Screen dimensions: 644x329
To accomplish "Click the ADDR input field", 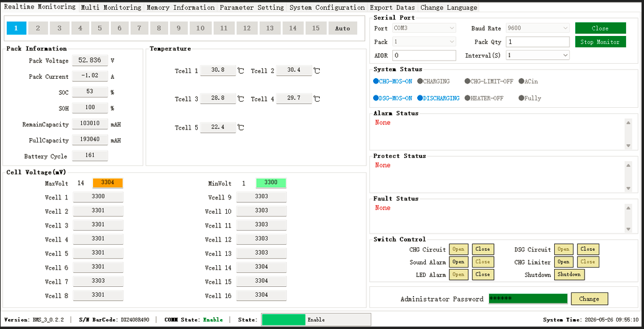I will pyautogui.click(x=424, y=55).
